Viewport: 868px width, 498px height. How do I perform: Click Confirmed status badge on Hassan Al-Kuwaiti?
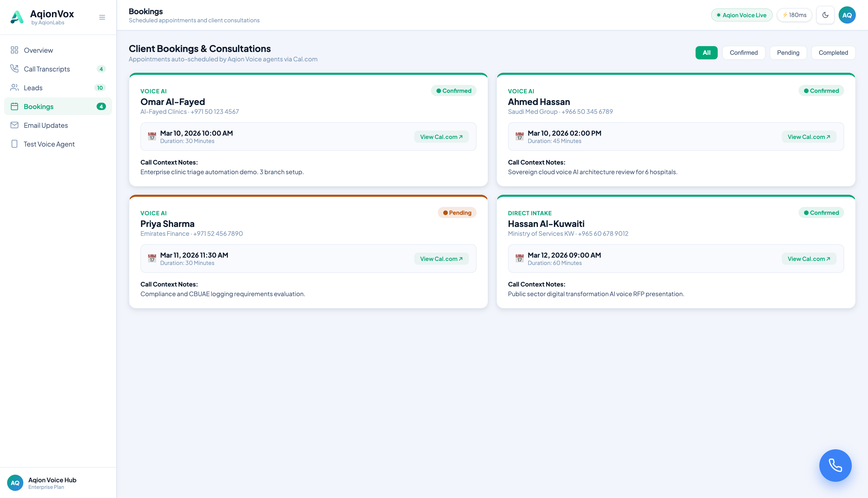[821, 213]
